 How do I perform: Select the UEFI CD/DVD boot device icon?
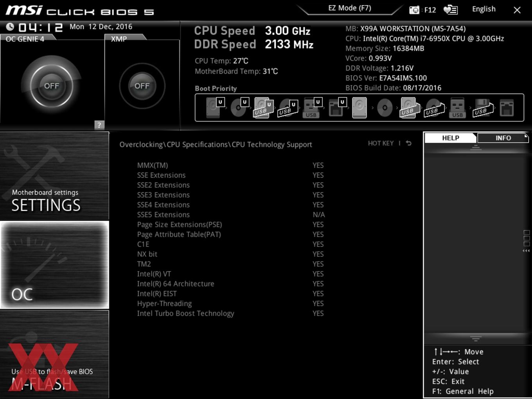pyautogui.click(x=239, y=108)
